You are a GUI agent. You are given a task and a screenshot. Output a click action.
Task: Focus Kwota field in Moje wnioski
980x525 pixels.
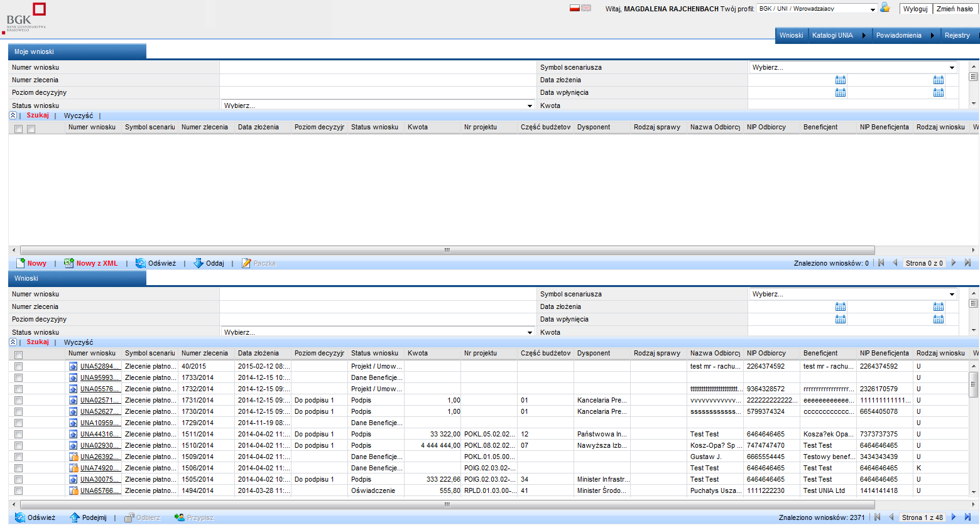[853, 105]
